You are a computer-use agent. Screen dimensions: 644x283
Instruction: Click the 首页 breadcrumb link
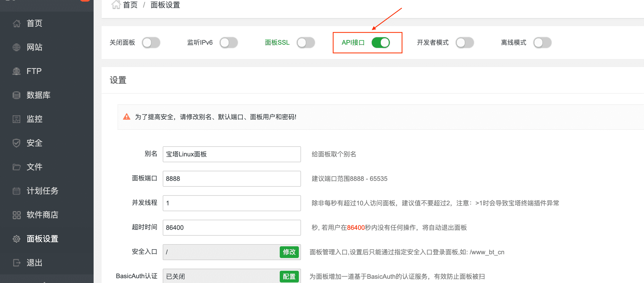130,5
